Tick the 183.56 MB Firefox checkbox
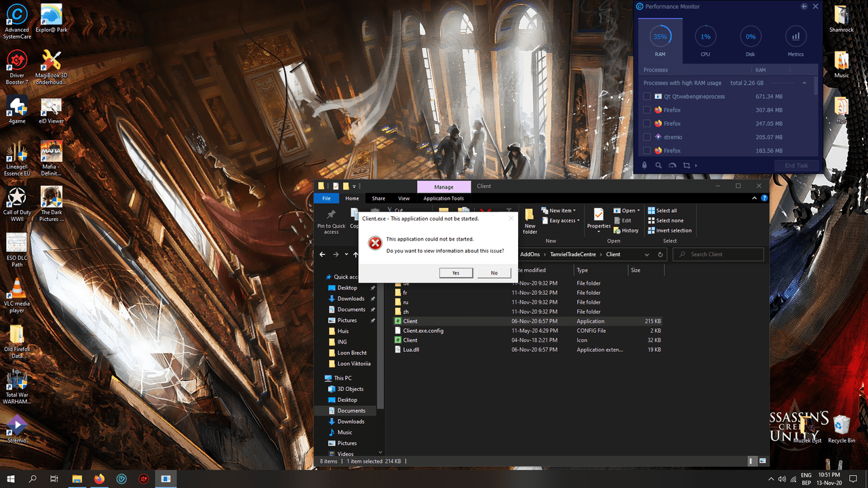 point(647,150)
